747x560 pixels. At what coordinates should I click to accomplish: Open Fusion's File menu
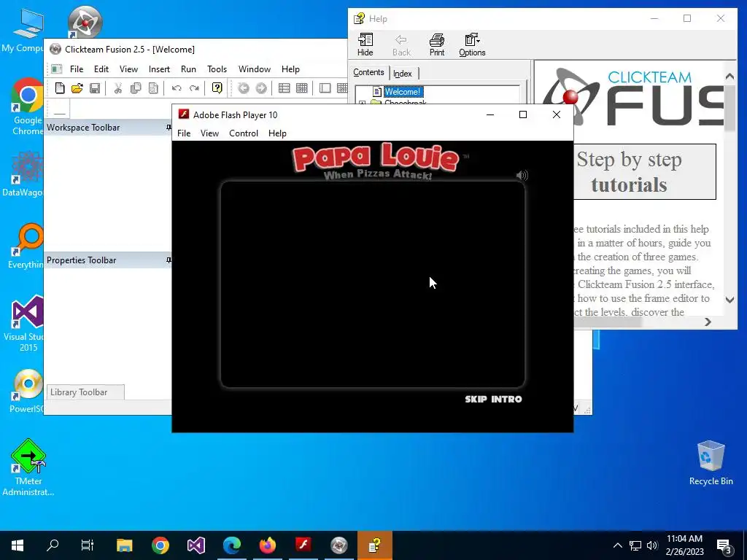(x=77, y=69)
